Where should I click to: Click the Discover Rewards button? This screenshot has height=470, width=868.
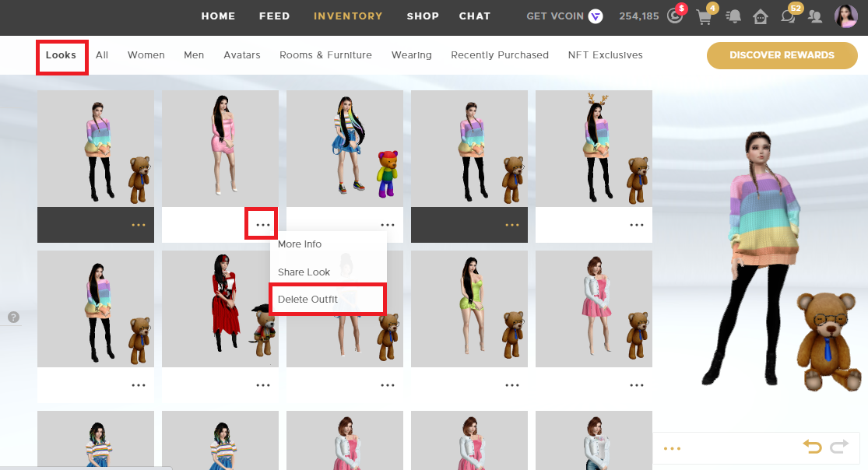coord(782,55)
